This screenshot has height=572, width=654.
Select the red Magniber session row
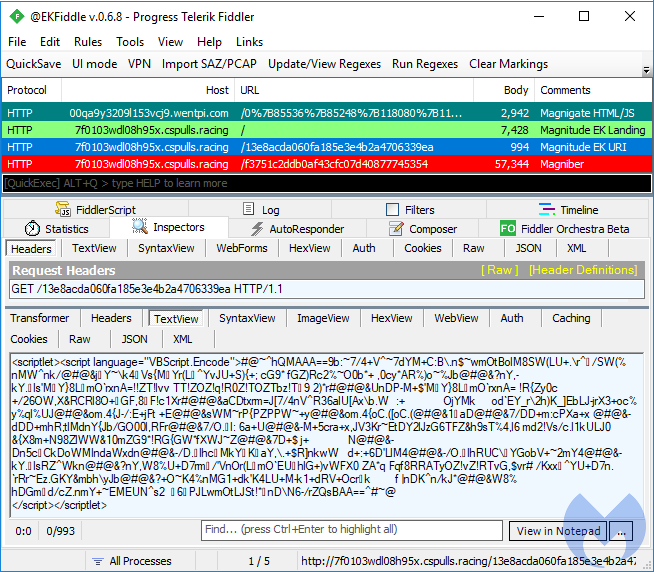click(300, 163)
